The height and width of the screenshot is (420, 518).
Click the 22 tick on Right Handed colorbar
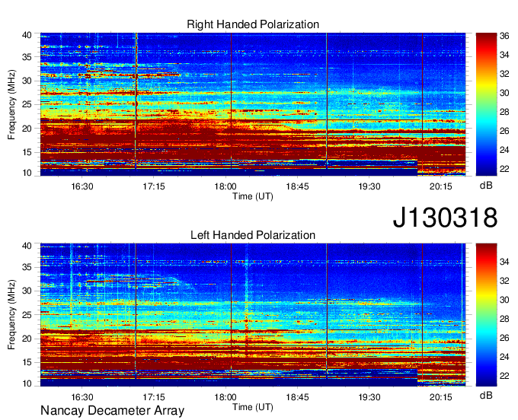[x=504, y=169]
